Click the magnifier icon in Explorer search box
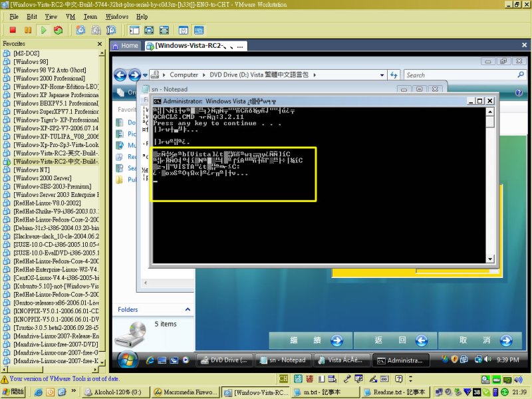 pos(521,74)
